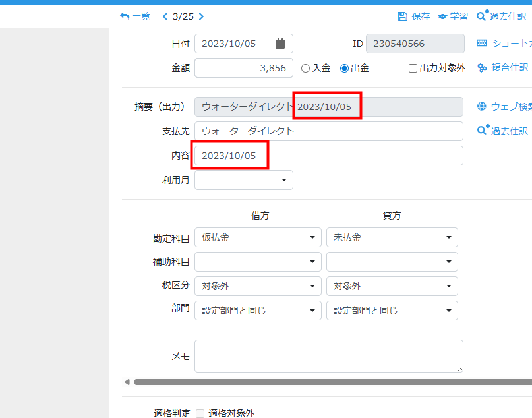The width and height of the screenshot is (532, 418).
Task: Click into the メモ text area
Action: click(x=328, y=356)
